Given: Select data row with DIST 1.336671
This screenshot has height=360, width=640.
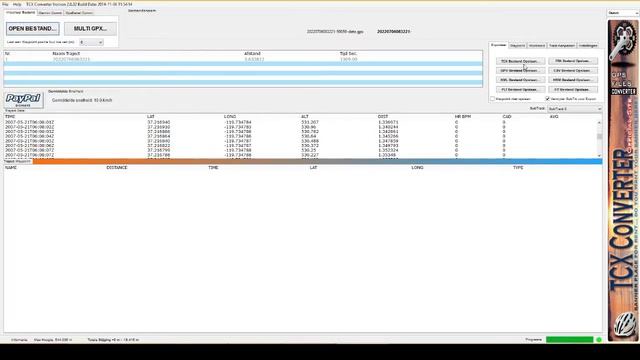Looking at the screenshot, I should pos(300,122).
